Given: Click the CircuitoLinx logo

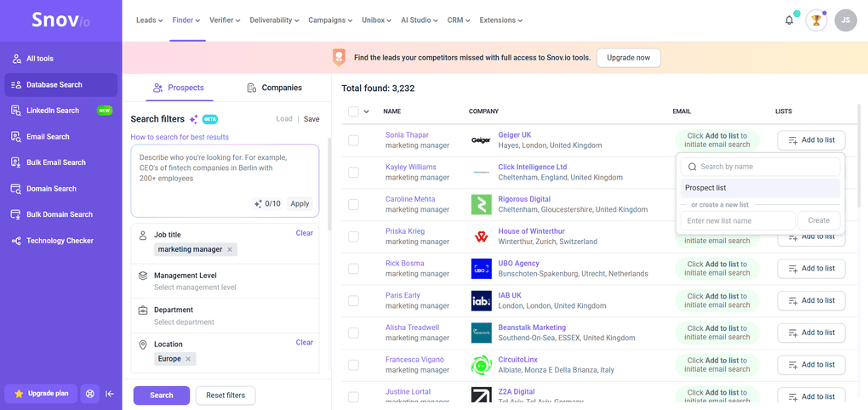Looking at the screenshot, I should 481,365.
